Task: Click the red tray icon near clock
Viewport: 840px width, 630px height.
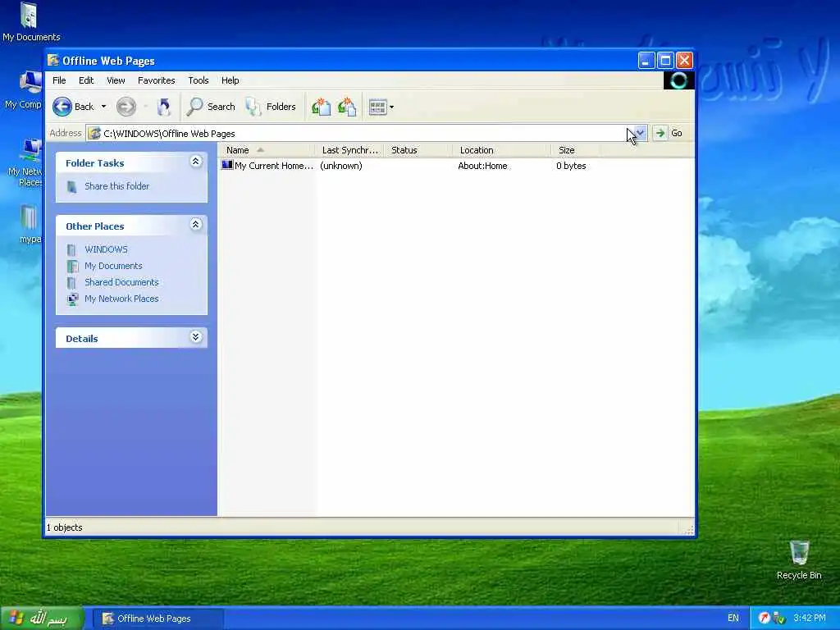Action: (765, 618)
